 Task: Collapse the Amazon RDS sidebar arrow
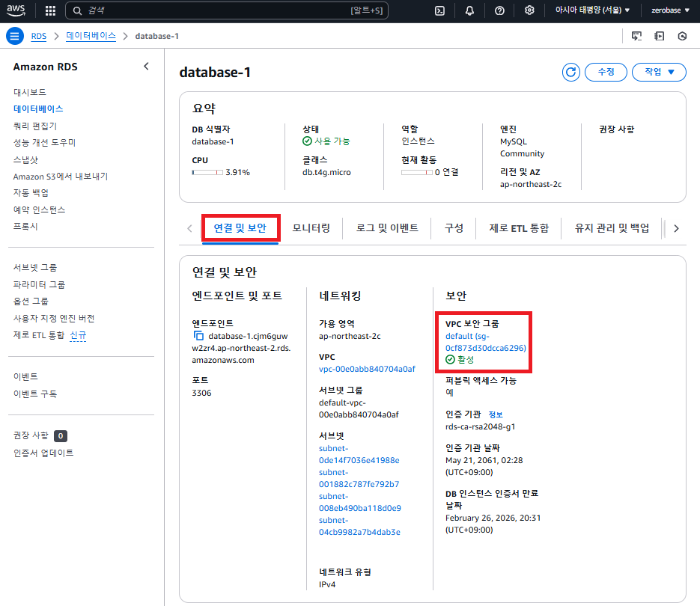click(x=146, y=67)
